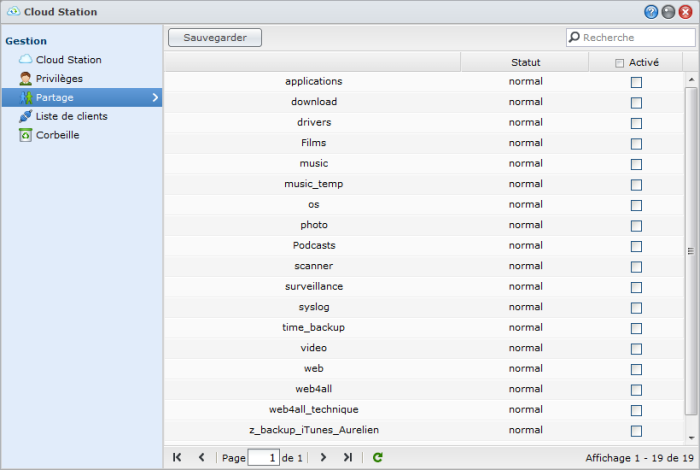The image size is (700, 470).
Task: Click the Privilèges user icon
Action: tap(25, 78)
